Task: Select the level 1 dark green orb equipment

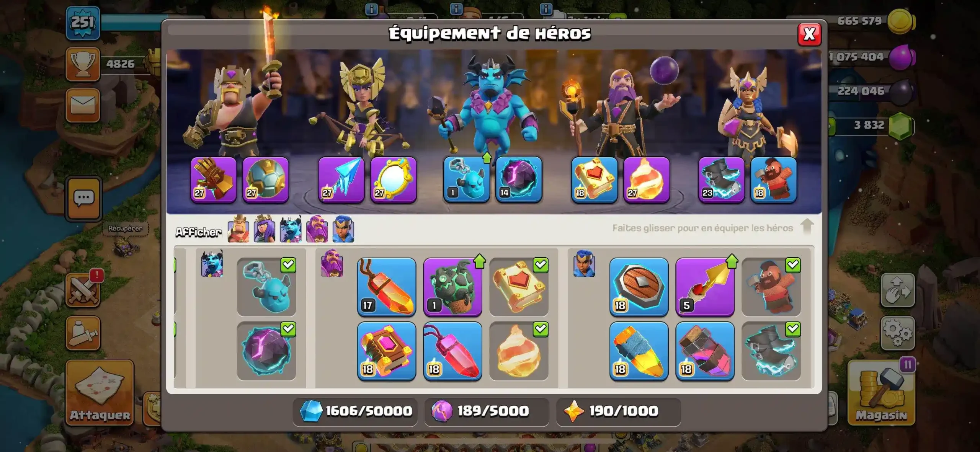Action: click(452, 287)
